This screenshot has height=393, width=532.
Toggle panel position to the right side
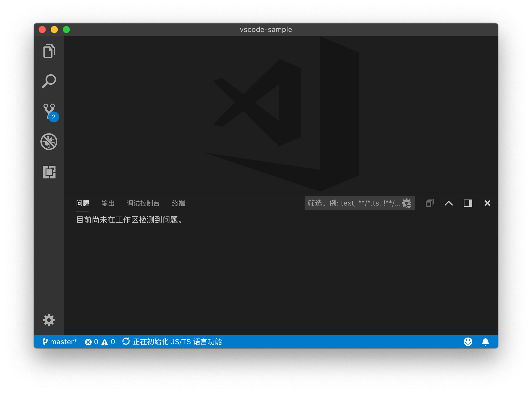[468, 203]
